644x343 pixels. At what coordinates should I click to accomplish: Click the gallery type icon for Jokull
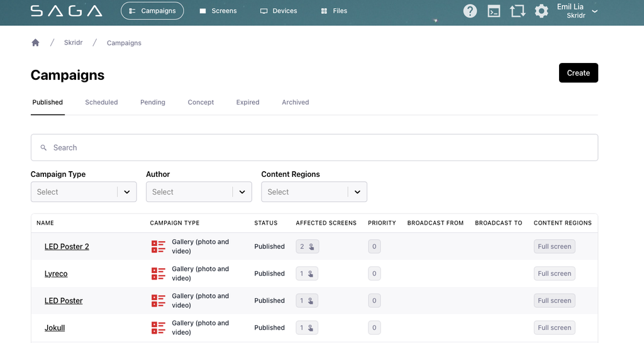(x=158, y=328)
